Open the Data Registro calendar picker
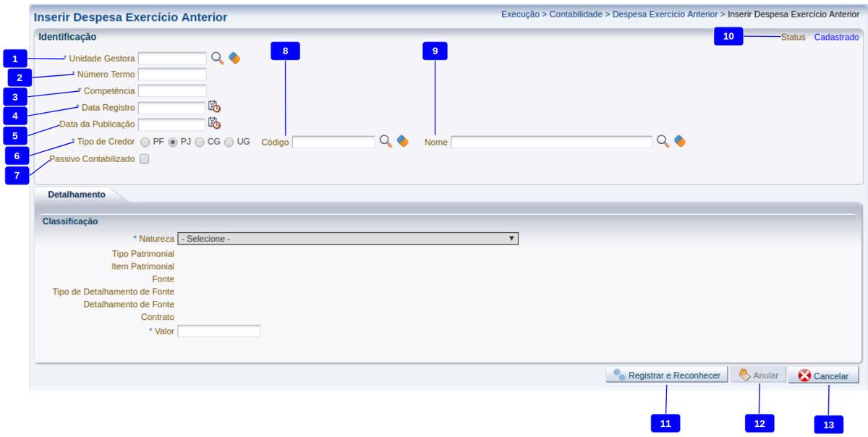 214,107
